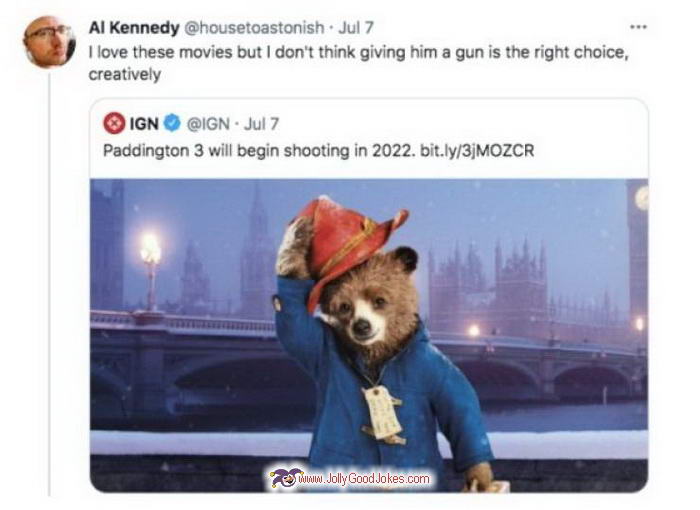The image size is (700, 510).
Task: Click IGN's blue verified badge
Action: pyautogui.click(x=172, y=123)
